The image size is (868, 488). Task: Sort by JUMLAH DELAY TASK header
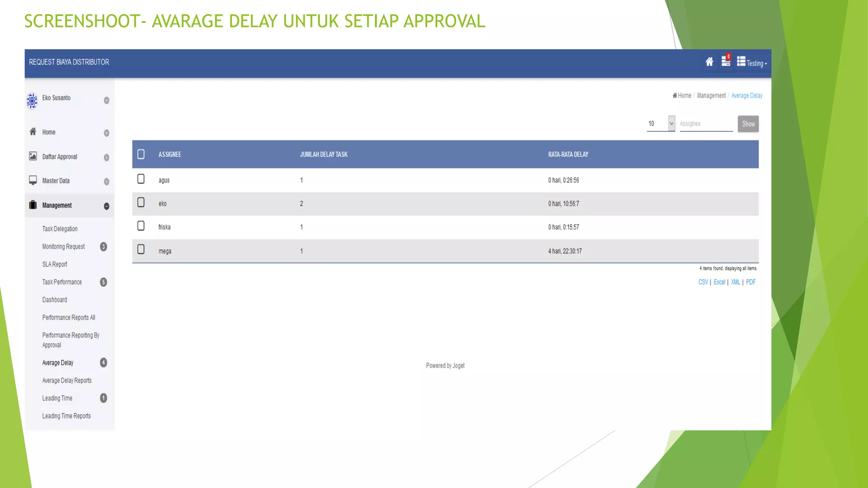coord(324,155)
